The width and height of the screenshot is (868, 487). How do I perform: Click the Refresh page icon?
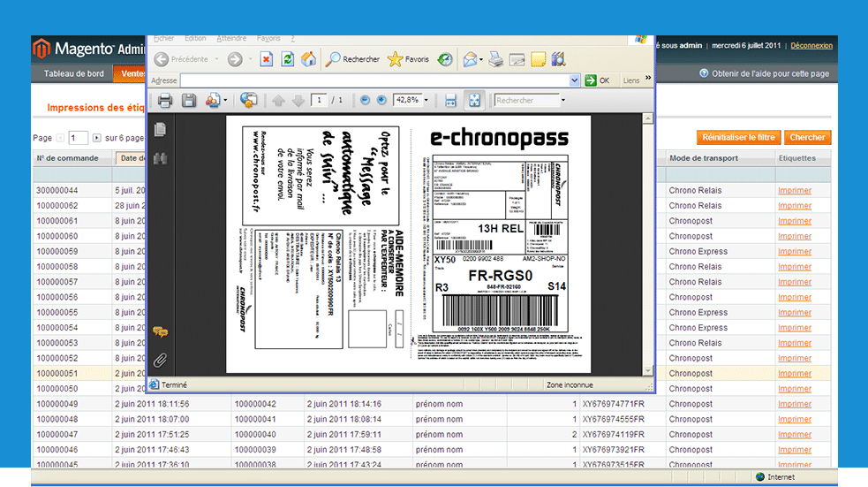pos(287,59)
